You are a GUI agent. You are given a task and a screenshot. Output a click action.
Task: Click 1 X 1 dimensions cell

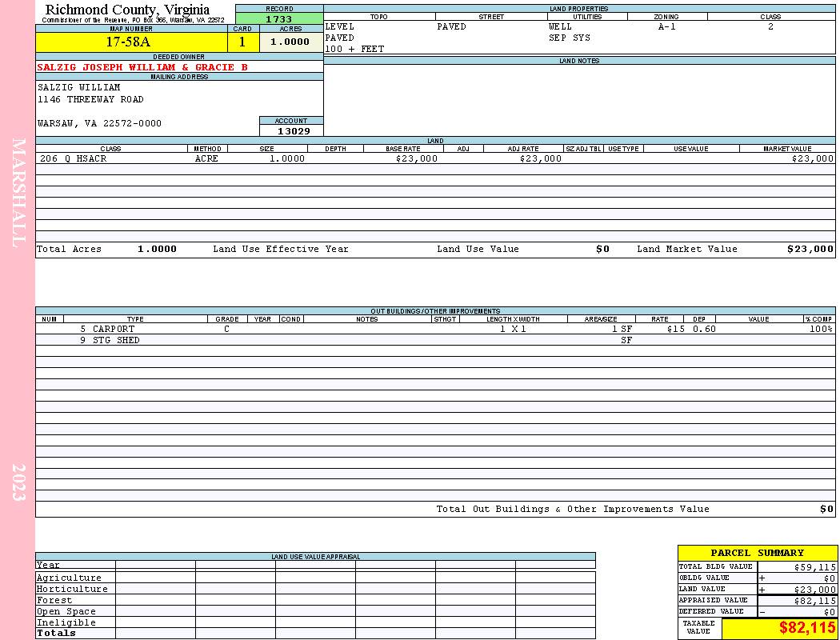[x=514, y=329]
